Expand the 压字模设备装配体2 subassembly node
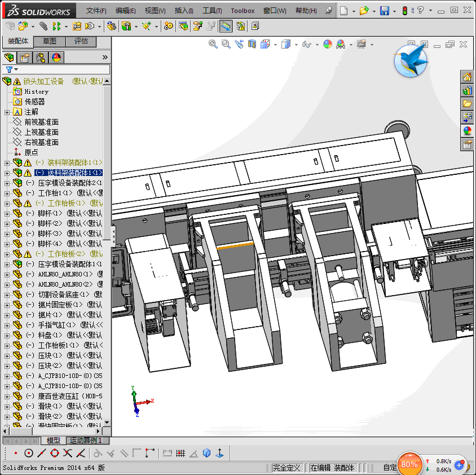Image resolution: width=476 pixels, height=475 pixels. [7, 183]
